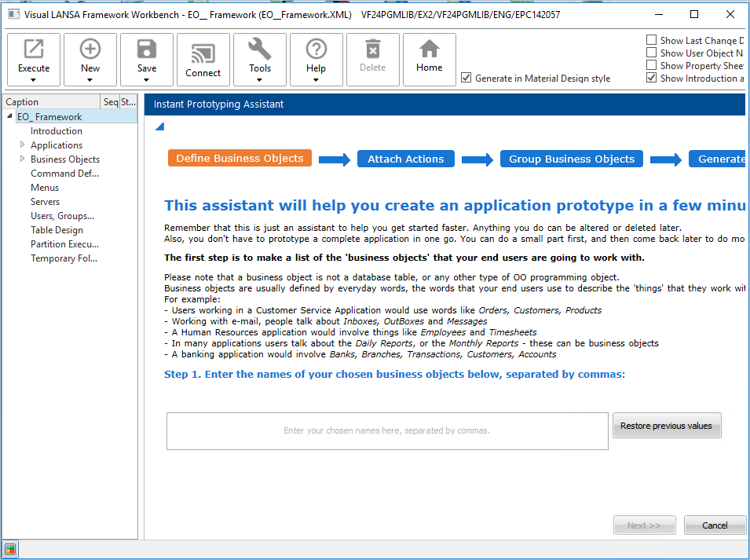Maximize the Framework Workbench window
This screenshot has width=750, height=560.
(x=694, y=14)
